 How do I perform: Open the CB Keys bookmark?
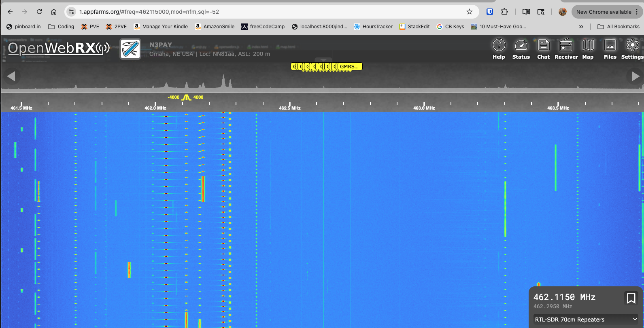(x=450, y=27)
